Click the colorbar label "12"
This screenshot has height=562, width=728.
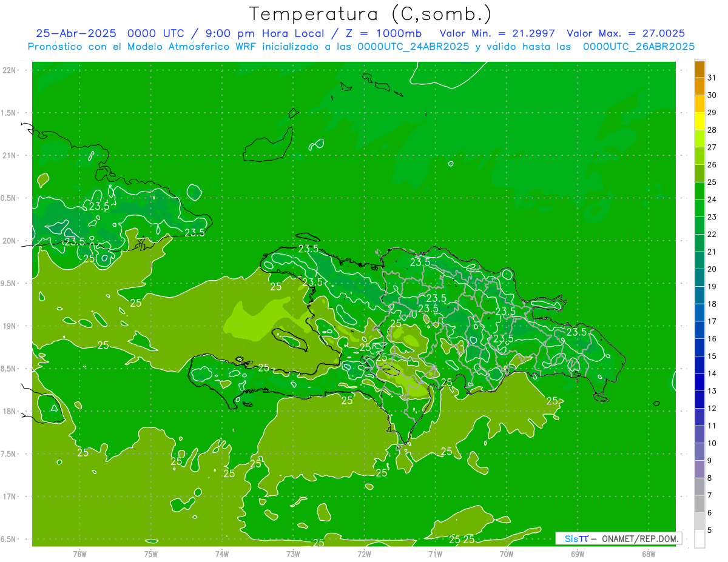tap(712, 408)
